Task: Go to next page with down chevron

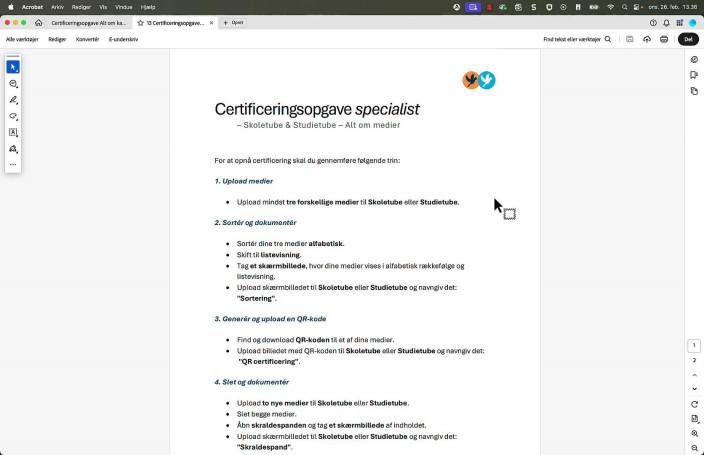Action: tap(694, 389)
